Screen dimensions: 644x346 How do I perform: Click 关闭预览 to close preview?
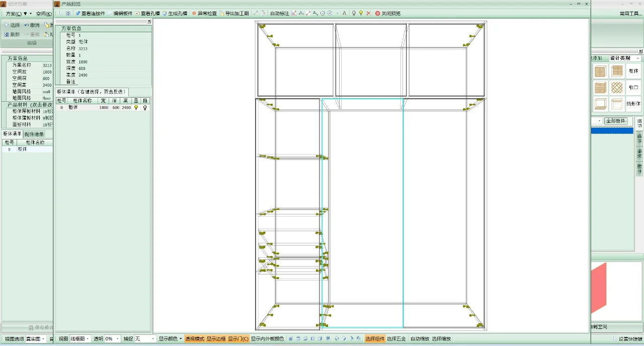tap(388, 14)
